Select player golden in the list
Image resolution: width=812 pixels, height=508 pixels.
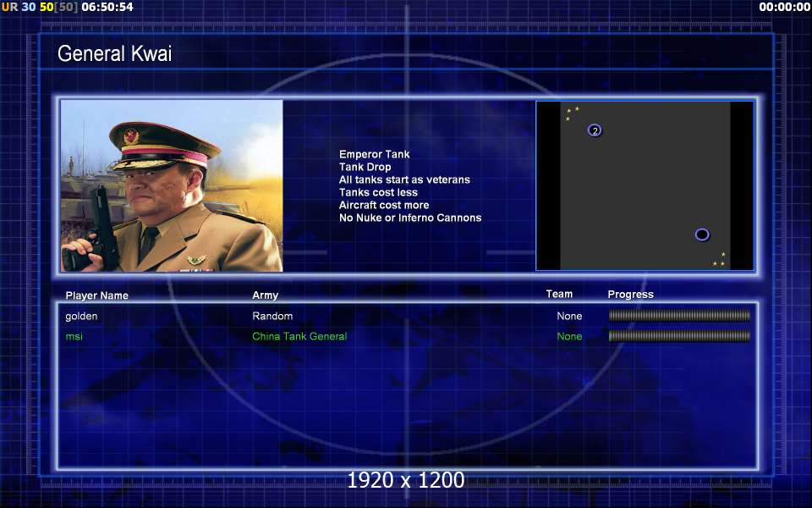tap(81, 316)
